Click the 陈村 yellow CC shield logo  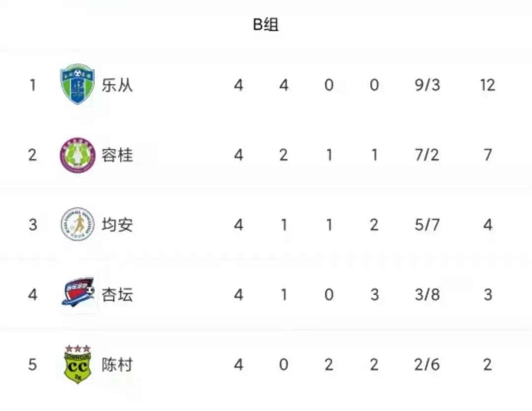click(x=78, y=365)
